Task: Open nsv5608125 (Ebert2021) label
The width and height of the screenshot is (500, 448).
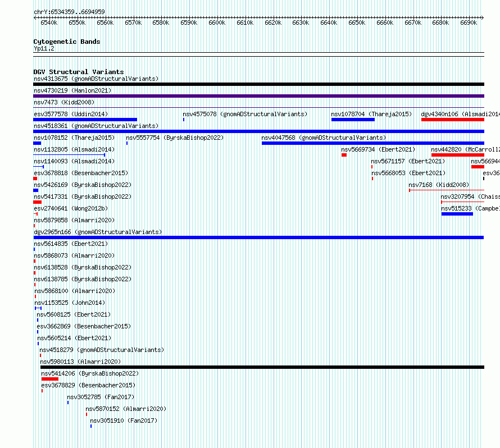Action: coord(74,314)
